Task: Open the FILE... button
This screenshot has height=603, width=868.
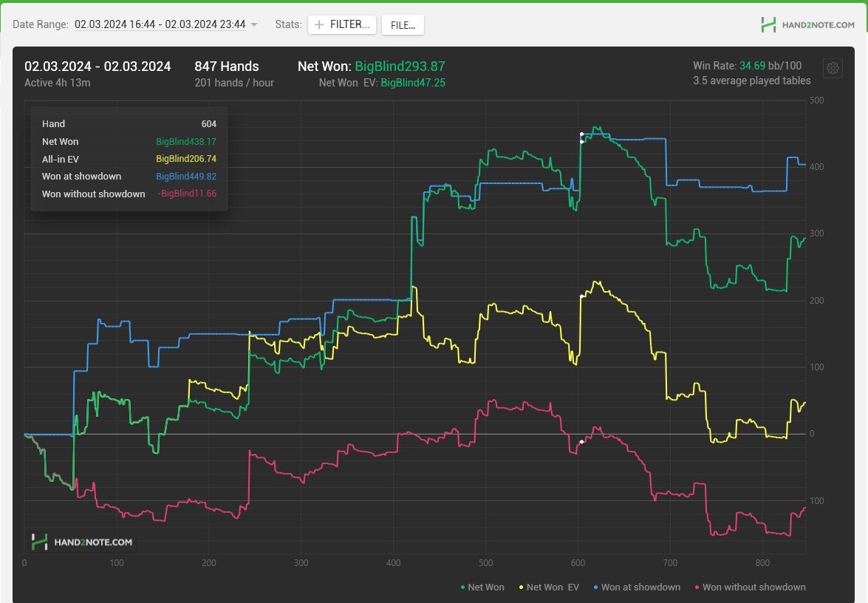Action: 403,25
